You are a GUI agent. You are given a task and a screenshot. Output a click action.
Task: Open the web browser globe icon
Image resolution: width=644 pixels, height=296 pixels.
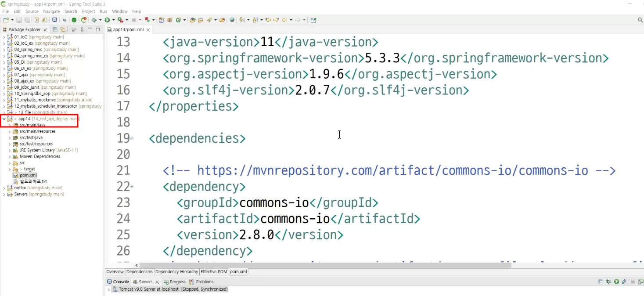[x=232, y=20]
